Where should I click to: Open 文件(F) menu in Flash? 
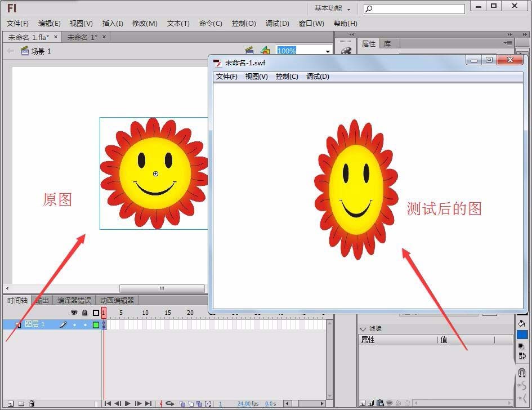point(17,24)
